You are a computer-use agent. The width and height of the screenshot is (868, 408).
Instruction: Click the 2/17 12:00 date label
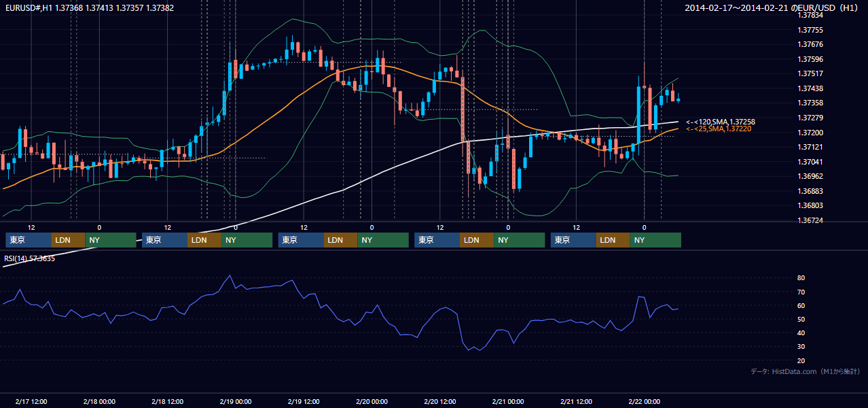click(31, 402)
